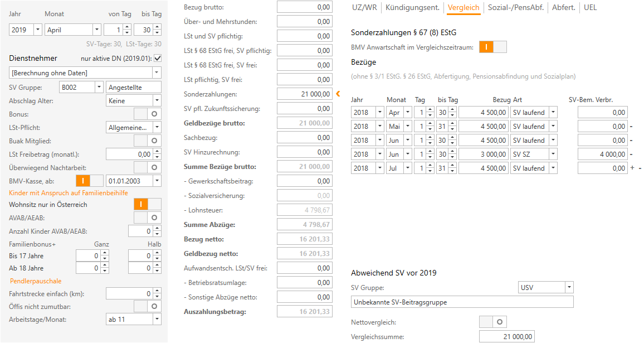Screen dimensions: 644x343
Task: Open the Monat dropdown in the Mai row
Action: [x=408, y=126]
